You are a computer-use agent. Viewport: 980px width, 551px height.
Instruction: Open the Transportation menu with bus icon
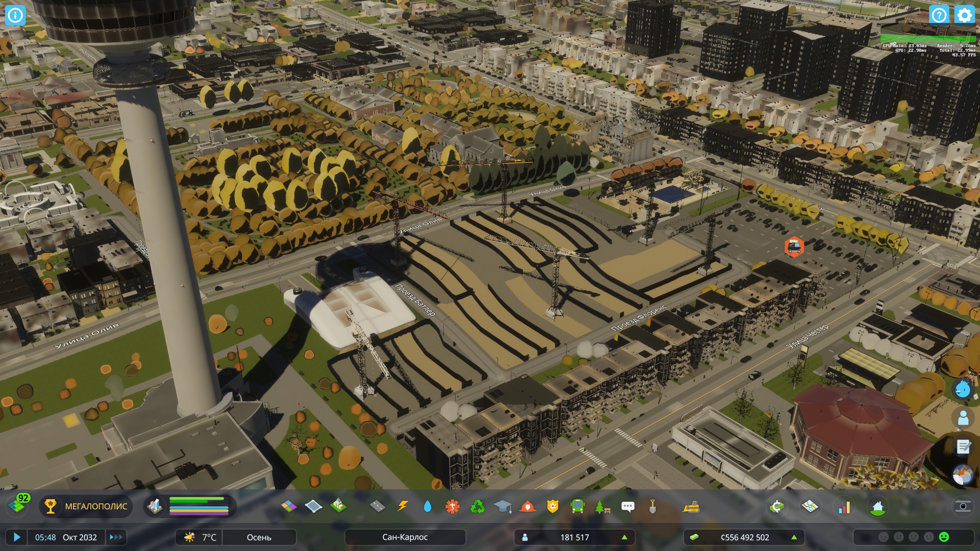click(x=577, y=507)
